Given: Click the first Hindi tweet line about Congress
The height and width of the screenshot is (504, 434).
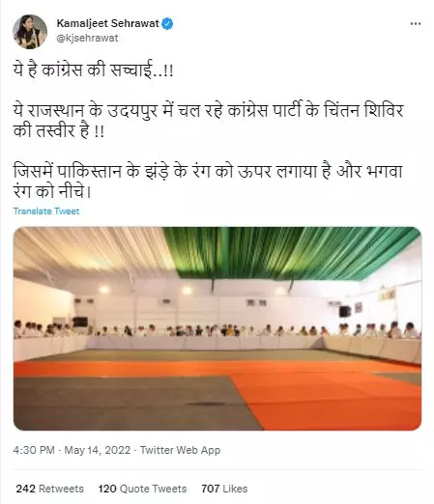Looking at the screenshot, I should pos(94,70).
